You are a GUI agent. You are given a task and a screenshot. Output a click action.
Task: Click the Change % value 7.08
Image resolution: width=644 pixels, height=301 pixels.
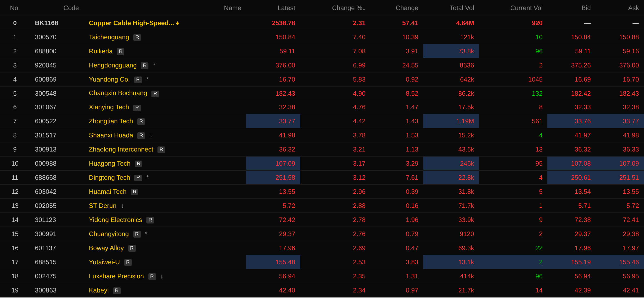359,51
